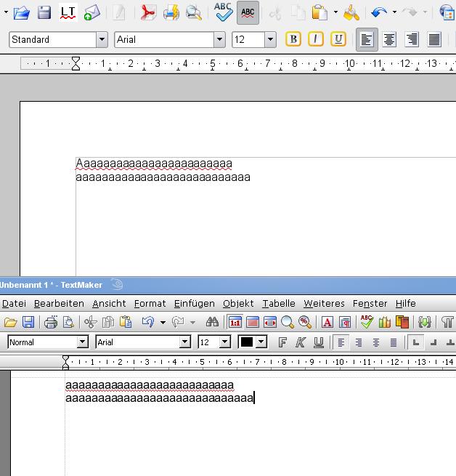Click the TextMaker print icon

pyautogui.click(x=50, y=322)
